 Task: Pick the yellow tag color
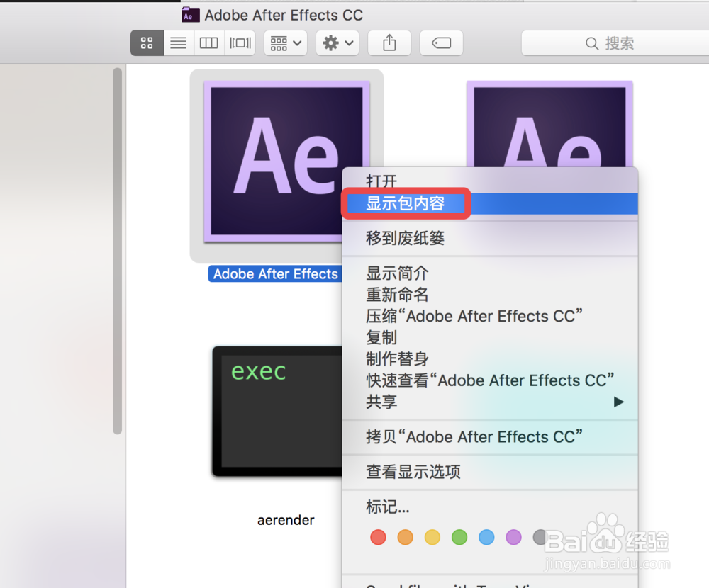click(432, 538)
